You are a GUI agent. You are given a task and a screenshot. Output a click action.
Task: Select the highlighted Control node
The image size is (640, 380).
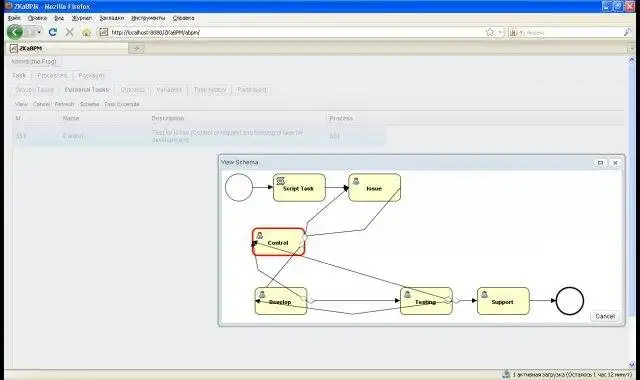click(278, 242)
